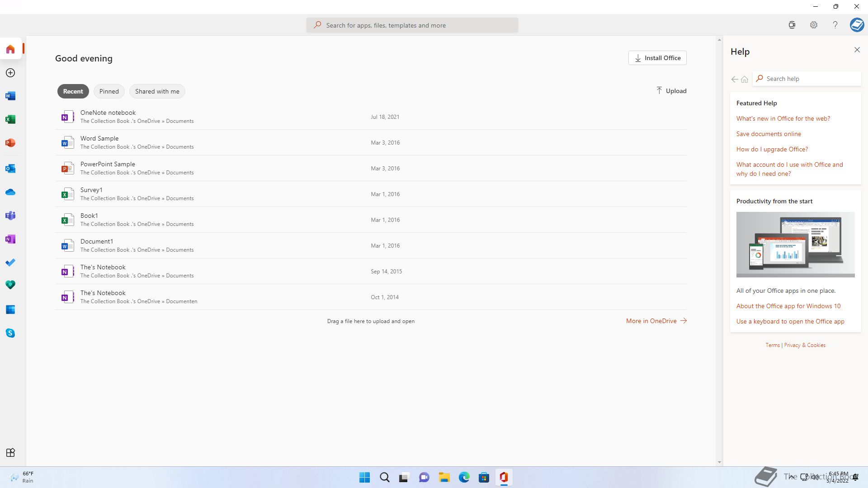Open To Do checkmark icon
This screenshot has height=488, width=868.
(x=10, y=263)
